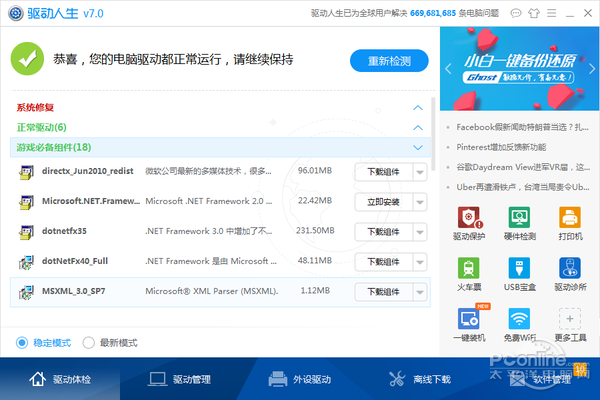600x400 pixels.
Task: Open the 谷歌Daydream View news link
Action: [x=523, y=167]
